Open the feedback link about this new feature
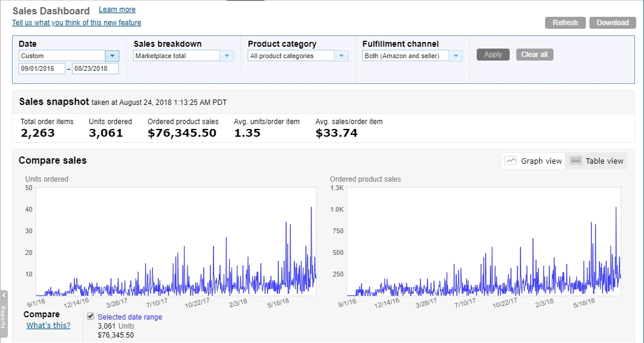Image resolution: width=644 pixels, height=343 pixels. pos(77,23)
